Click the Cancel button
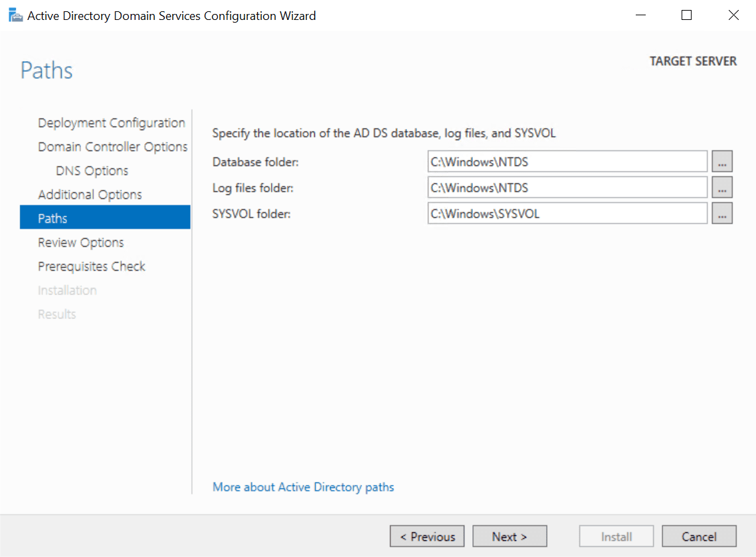The image size is (756, 557). 699,536
